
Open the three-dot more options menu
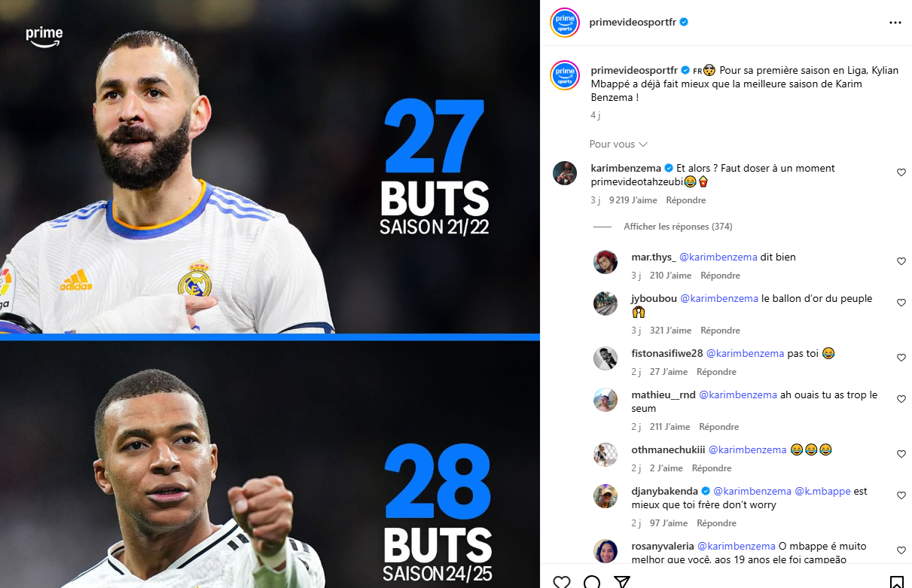895,23
